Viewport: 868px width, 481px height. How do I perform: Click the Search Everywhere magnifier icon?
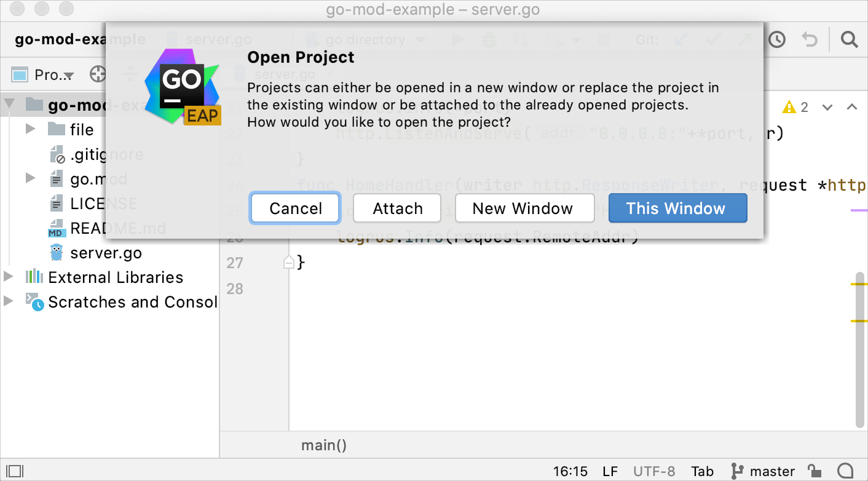[849, 40]
